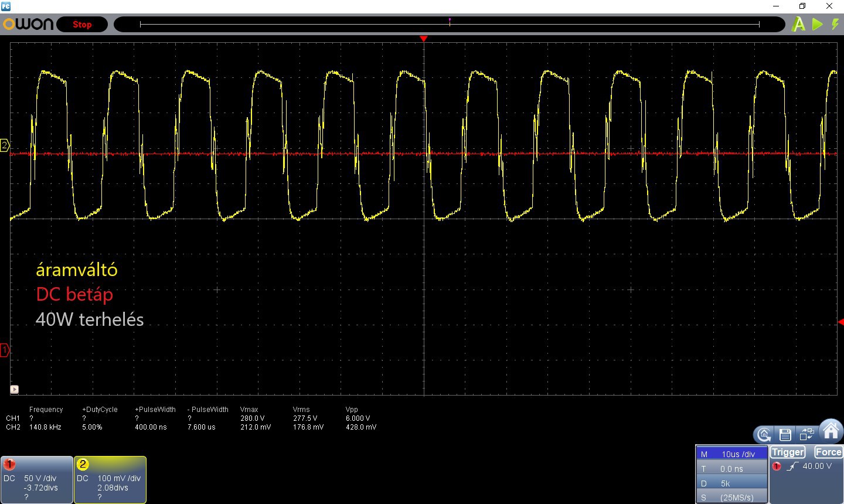Screen dimensions: 844x504
Task: Click the M 10us/div timebase row
Action: pyautogui.click(x=731, y=454)
